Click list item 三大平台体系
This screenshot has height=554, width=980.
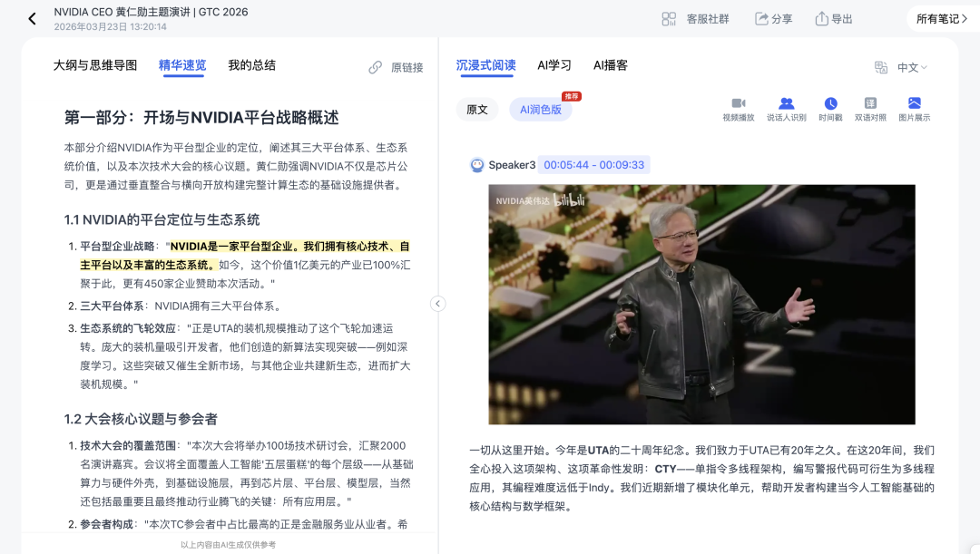pos(181,306)
